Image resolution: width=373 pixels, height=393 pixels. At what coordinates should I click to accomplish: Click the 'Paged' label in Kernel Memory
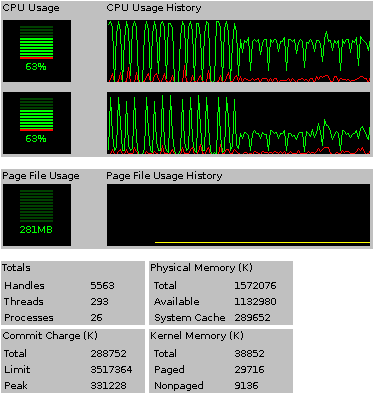169,370
